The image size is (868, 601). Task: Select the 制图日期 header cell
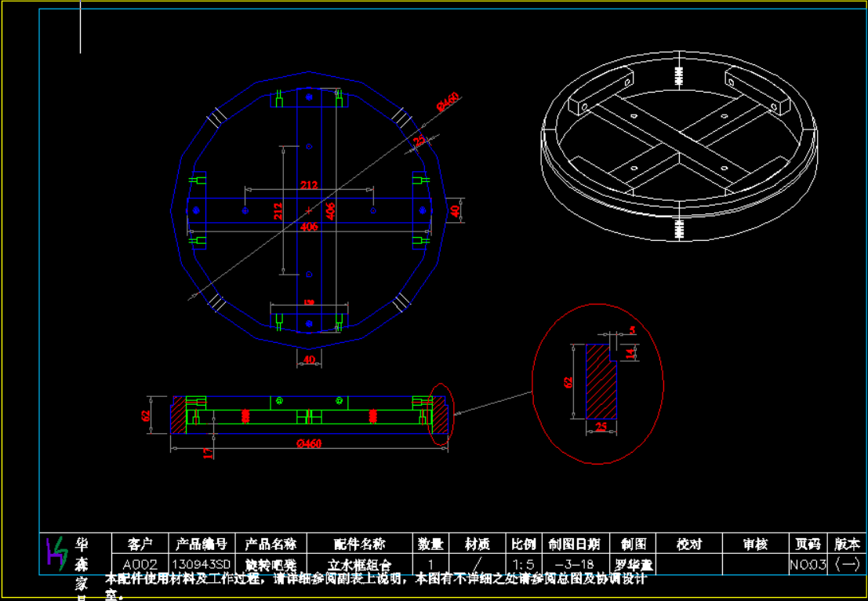574,544
